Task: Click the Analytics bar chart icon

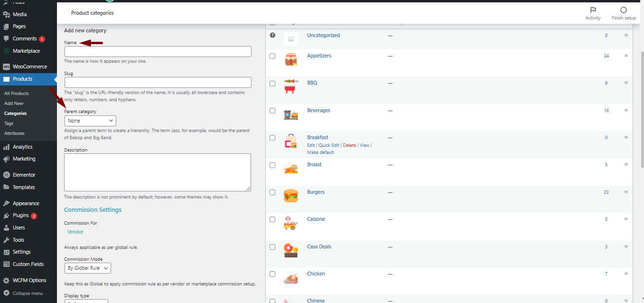Action: pyautogui.click(x=6, y=147)
